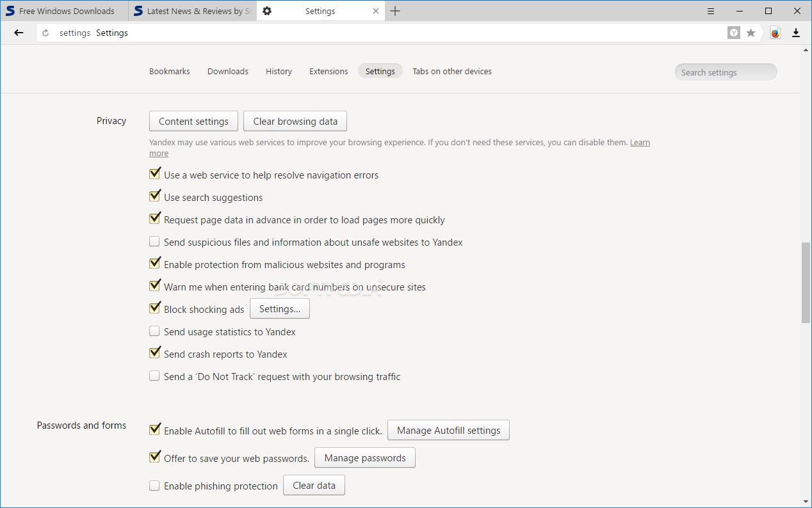Click Clear browsing data button
The width and height of the screenshot is (812, 508).
click(x=295, y=122)
